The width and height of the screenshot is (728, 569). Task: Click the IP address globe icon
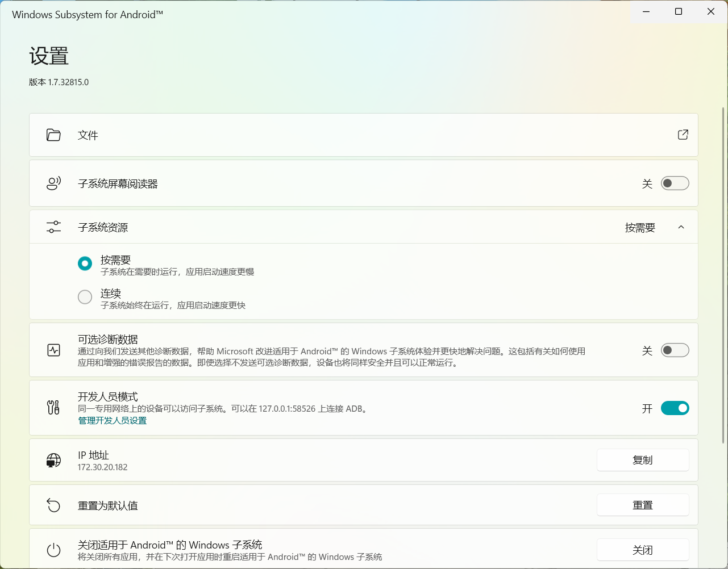tap(53, 460)
